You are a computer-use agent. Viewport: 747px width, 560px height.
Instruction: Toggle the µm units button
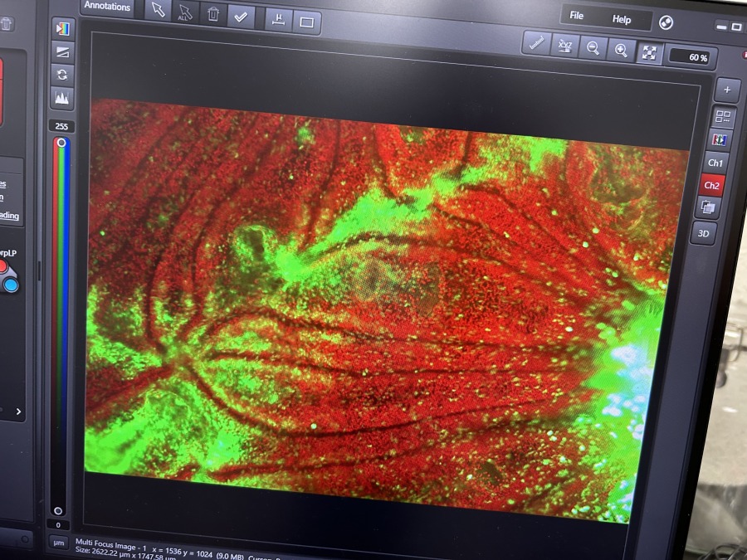pyautogui.click(x=58, y=543)
